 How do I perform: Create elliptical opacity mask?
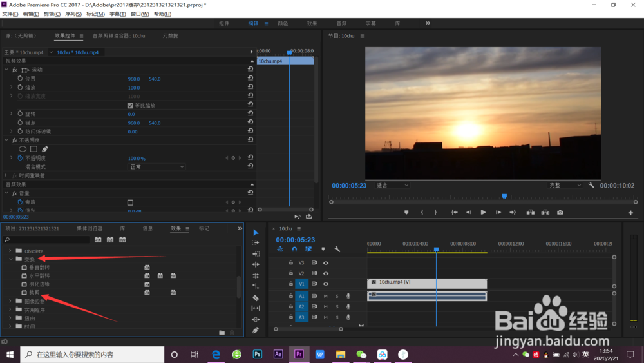pyautogui.click(x=23, y=149)
